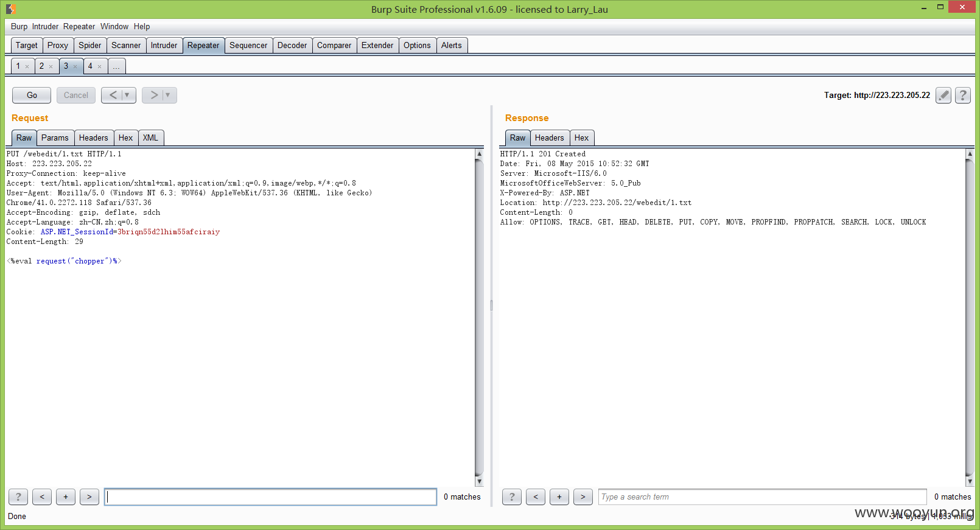Image resolution: width=980 pixels, height=530 pixels.
Task: Switch to the Spider tab
Action: tap(90, 45)
